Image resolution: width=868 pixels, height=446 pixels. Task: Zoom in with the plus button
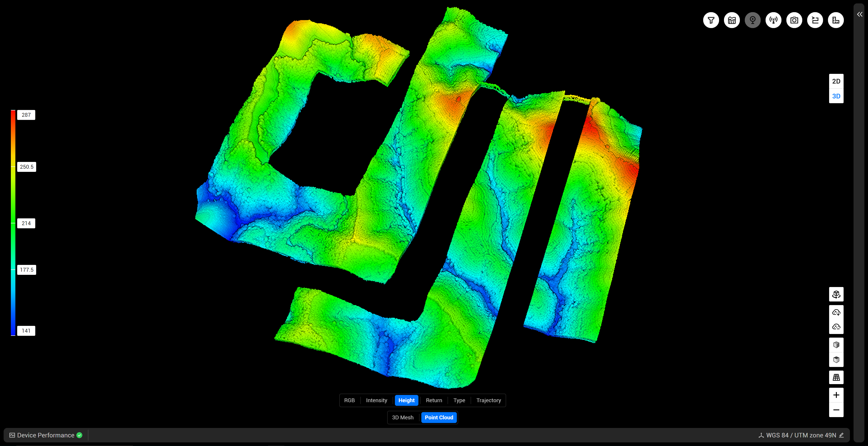coord(836,395)
